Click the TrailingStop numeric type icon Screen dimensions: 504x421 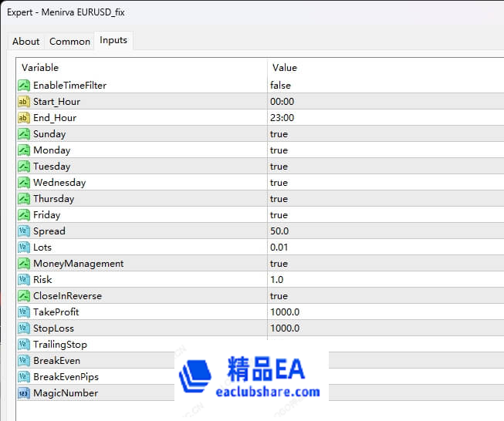click(x=23, y=345)
